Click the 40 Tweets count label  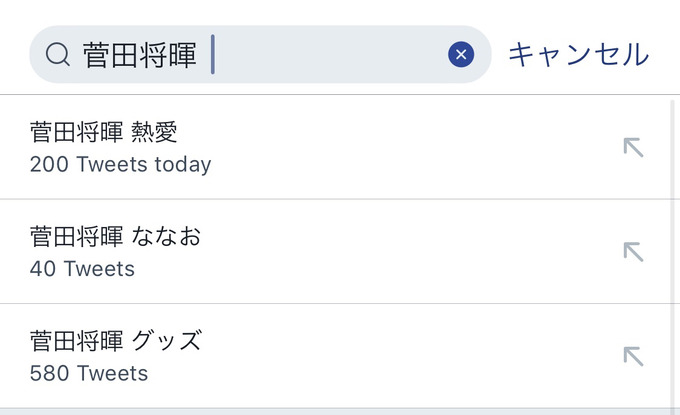(x=82, y=269)
